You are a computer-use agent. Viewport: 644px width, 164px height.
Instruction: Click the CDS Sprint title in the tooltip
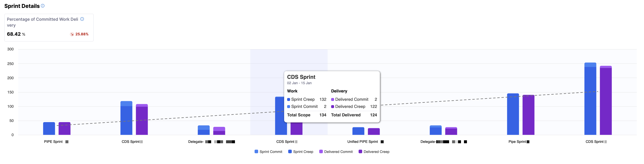pyautogui.click(x=301, y=77)
